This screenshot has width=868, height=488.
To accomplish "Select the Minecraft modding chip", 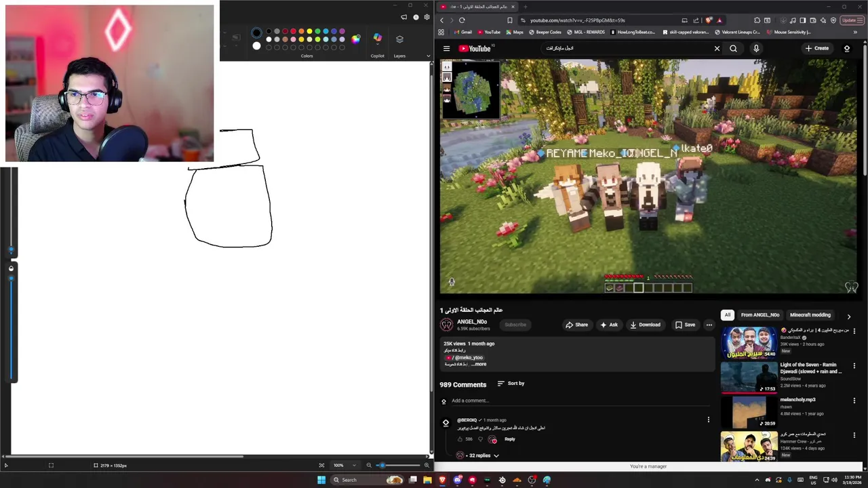I will click(810, 315).
